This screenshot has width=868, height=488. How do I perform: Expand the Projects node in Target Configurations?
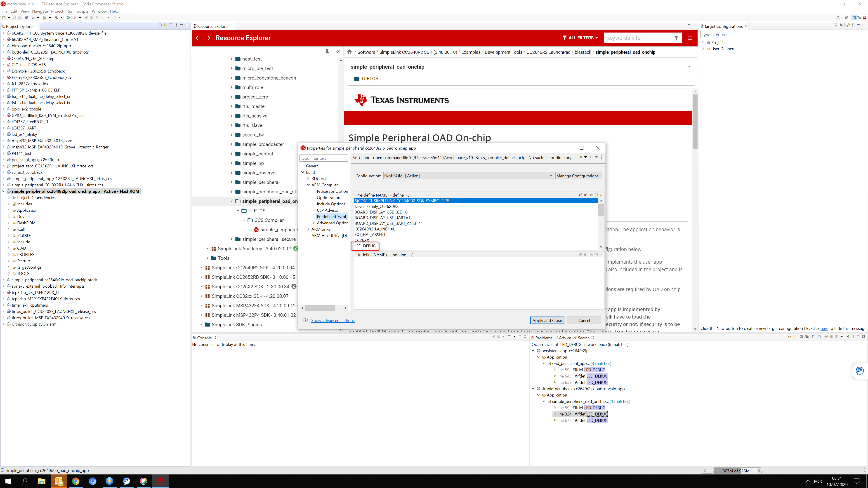(x=703, y=42)
